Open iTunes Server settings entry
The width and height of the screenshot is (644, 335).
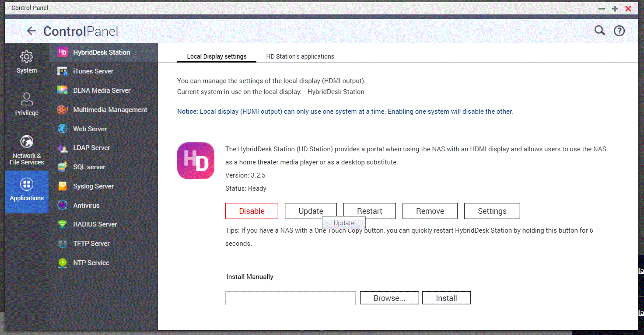pyautogui.click(x=103, y=71)
